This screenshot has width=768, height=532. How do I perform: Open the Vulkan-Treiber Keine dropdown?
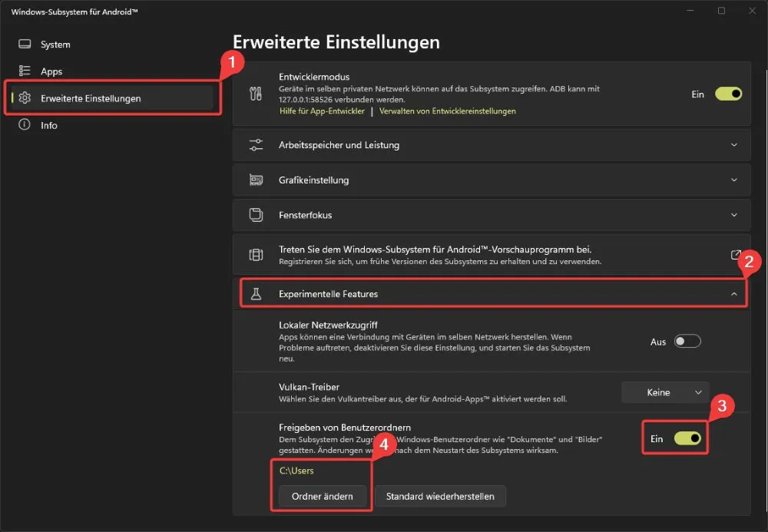pyautogui.click(x=665, y=392)
